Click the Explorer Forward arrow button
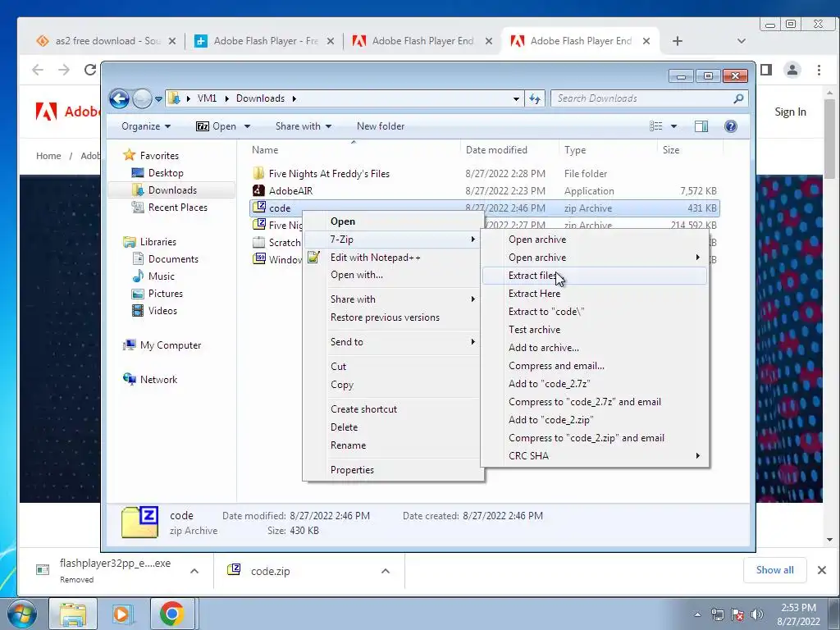The height and width of the screenshot is (630, 840). coord(142,98)
